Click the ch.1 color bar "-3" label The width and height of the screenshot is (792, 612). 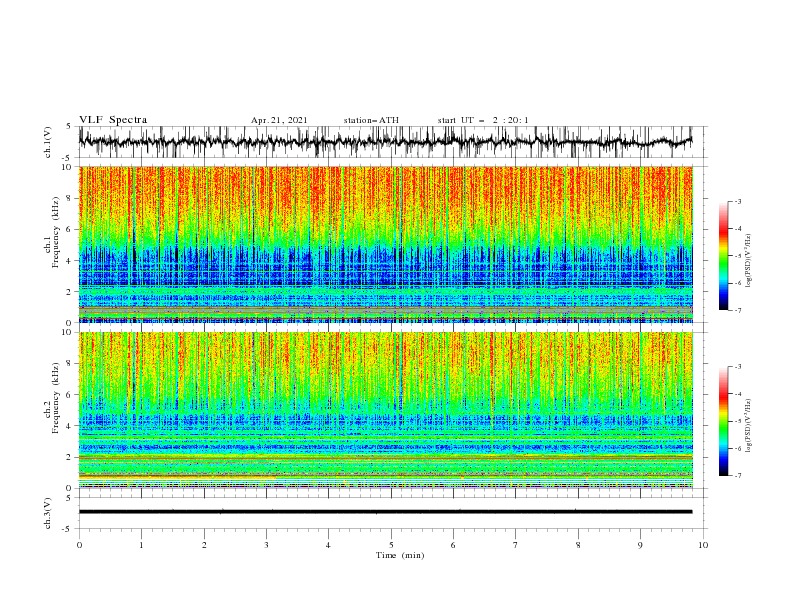737,201
